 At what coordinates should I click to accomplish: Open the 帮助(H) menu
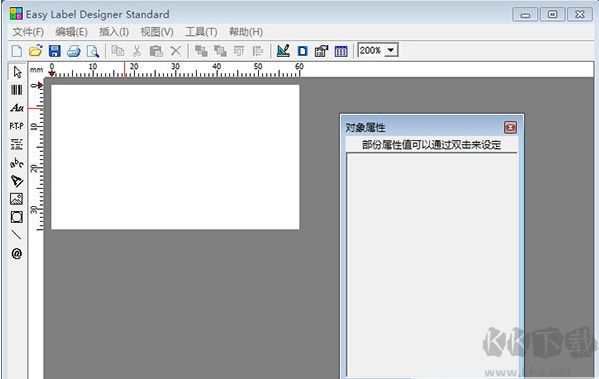coord(246,32)
